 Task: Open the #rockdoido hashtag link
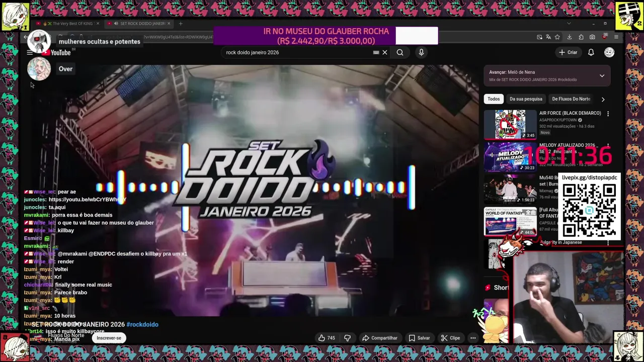(x=142, y=324)
